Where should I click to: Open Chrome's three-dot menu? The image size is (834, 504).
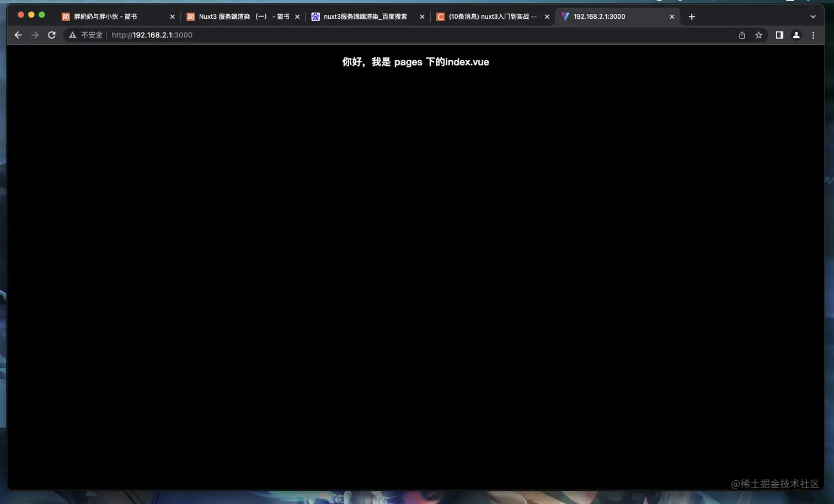click(x=813, y=35)
